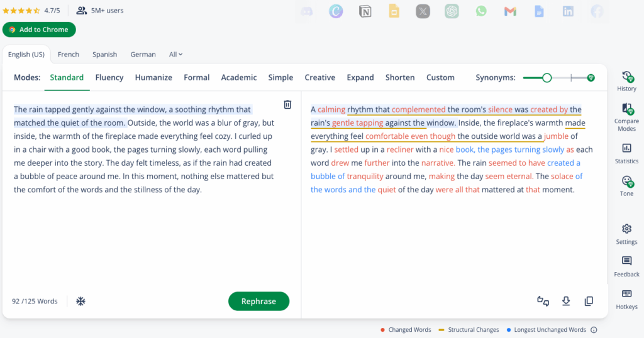644x338 pixels.
Task: Switch language to Spanish
Action: tap(105, 54)
